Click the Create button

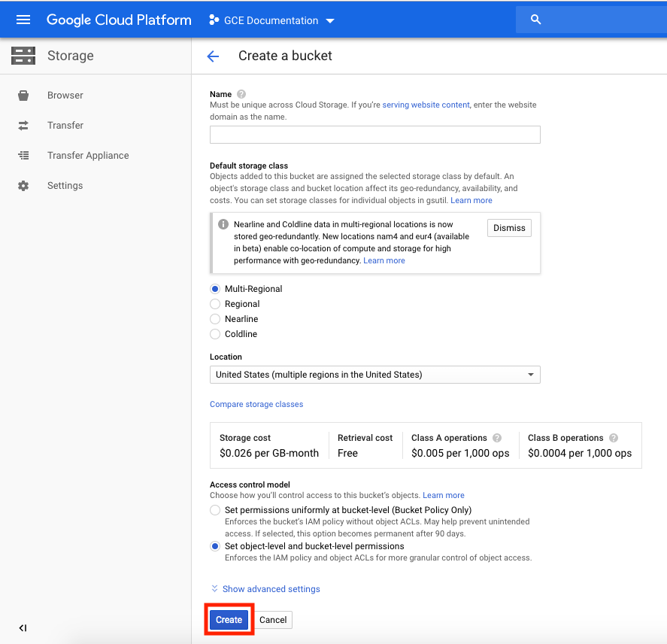[x=229, y=620]
